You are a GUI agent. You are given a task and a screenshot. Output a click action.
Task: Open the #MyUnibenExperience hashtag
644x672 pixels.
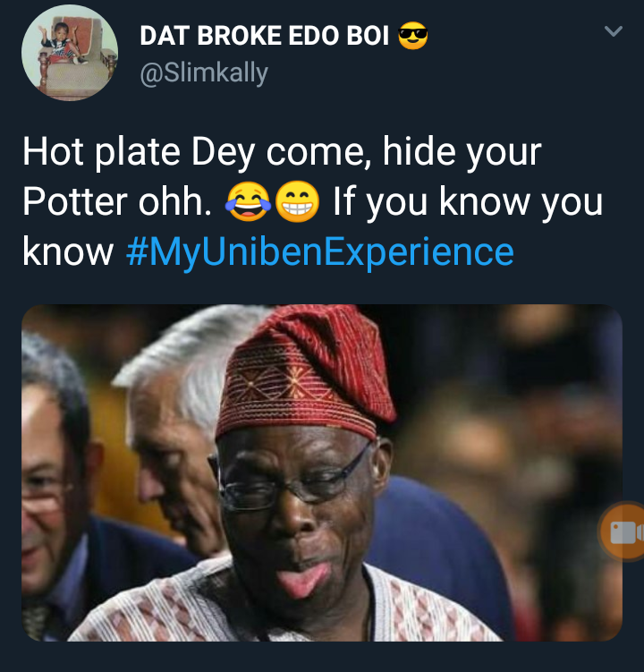(320, 252)
